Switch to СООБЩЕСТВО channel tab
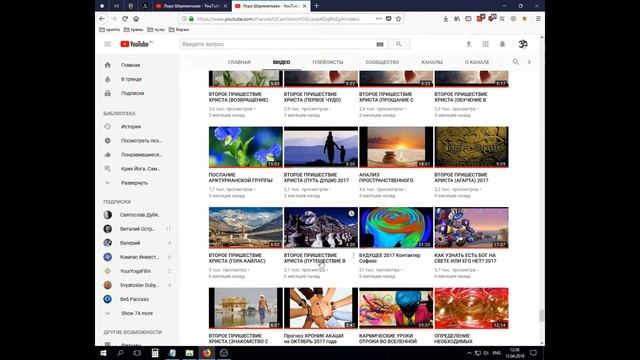This screenshot has height=360, width=640. [382, 62]
